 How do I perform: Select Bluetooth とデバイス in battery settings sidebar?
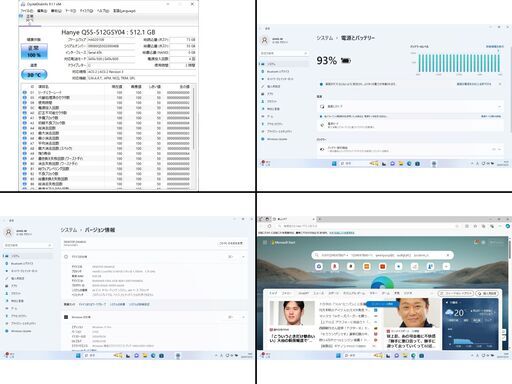pos(275,71)
